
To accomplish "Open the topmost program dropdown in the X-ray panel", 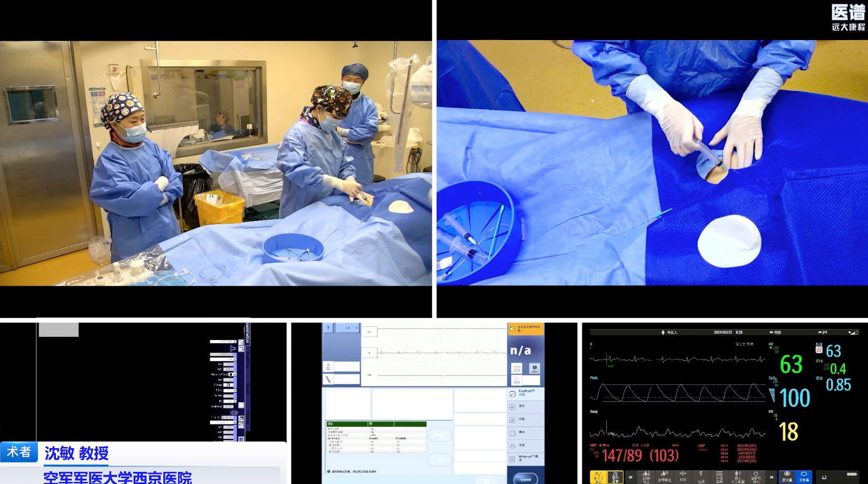I will click(224, 342).
